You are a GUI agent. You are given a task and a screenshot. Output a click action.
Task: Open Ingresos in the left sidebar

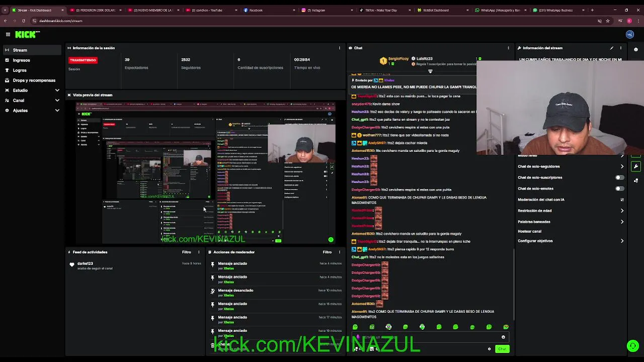pos(32,60)
